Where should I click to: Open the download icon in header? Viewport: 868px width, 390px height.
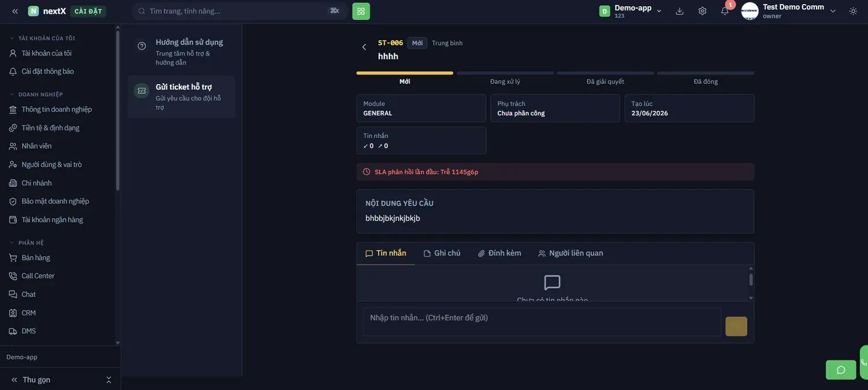pyautogui.click(x=679, y=11)
